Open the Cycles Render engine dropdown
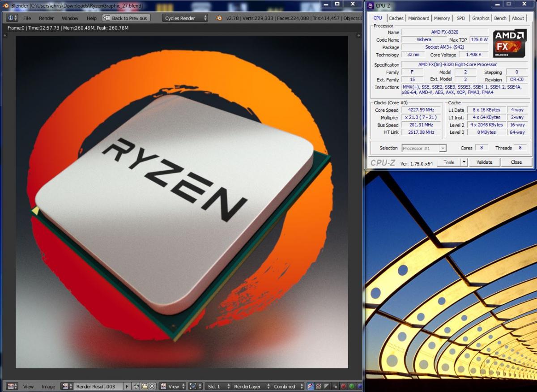 pyautogui.click(x=185, y=18)
